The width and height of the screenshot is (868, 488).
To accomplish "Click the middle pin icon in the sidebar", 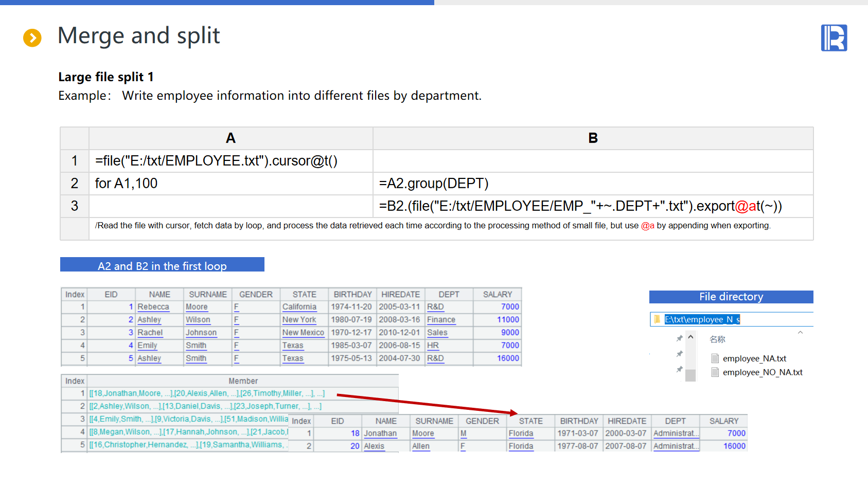I will (x=679, y=354).
